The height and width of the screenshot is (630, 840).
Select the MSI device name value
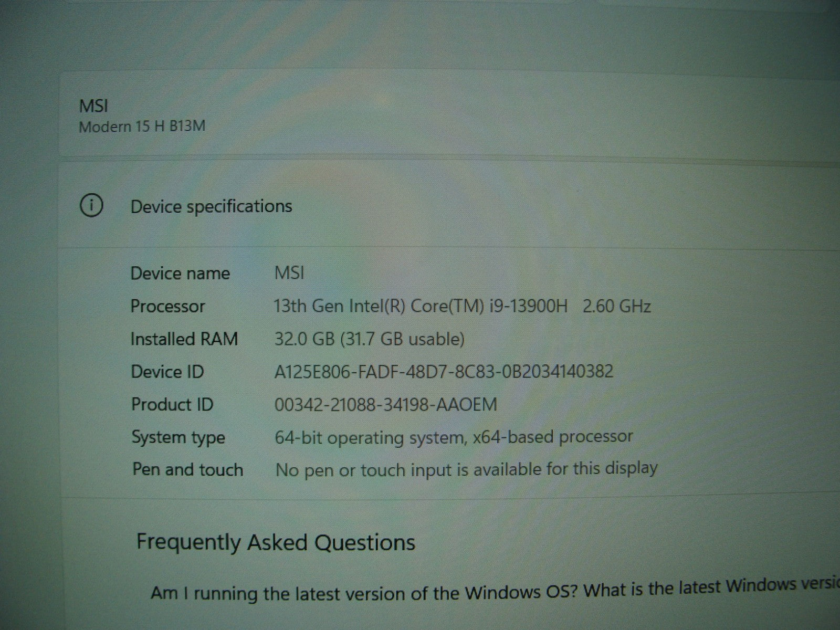coord(289,273)
